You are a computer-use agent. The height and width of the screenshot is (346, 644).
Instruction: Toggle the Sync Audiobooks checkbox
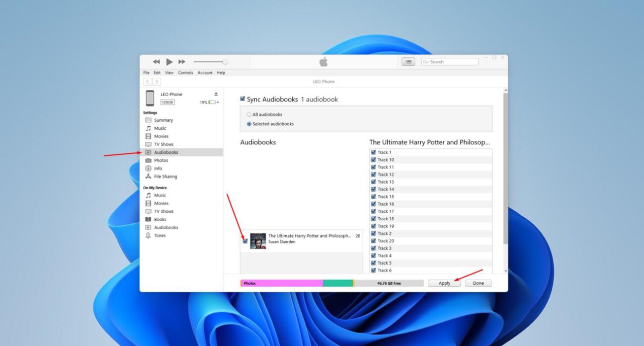coord(243,99)
